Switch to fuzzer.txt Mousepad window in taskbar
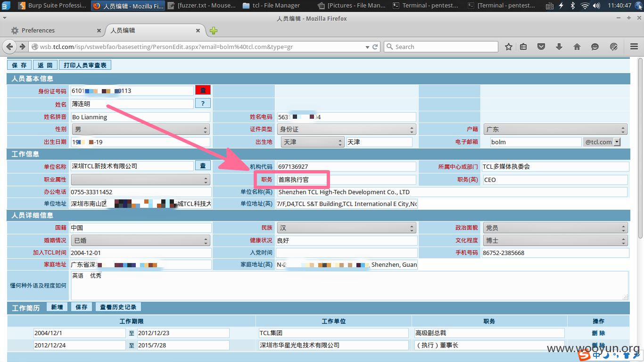Viewport: 644px width, 362px height. coord(202,6)
